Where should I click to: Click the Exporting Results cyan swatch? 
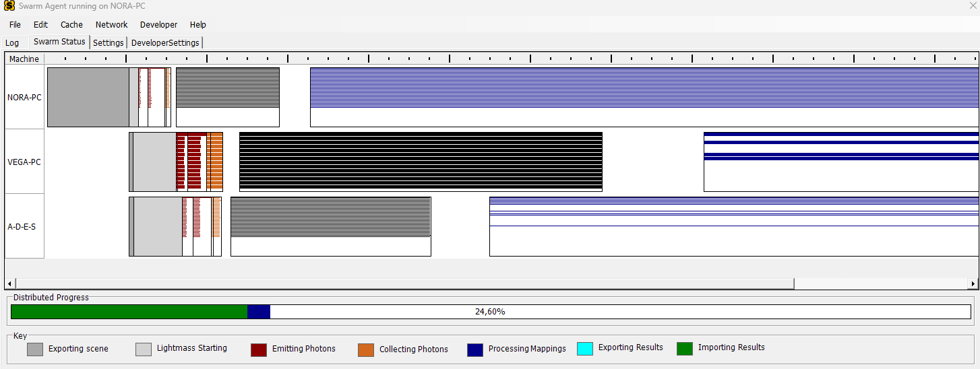point(585,349)
